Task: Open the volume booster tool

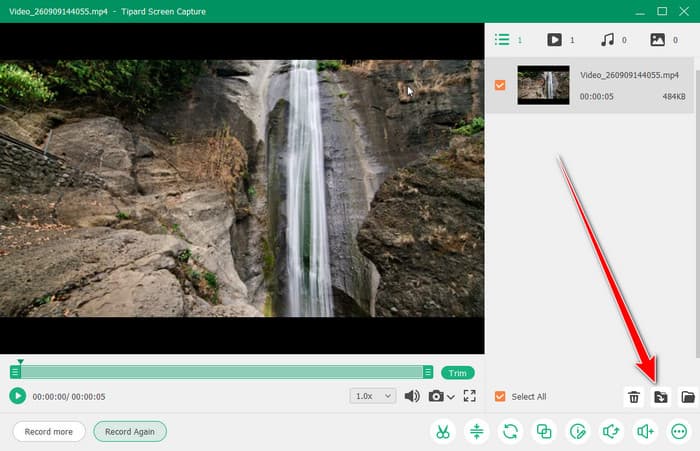Action: [x=645, y=431]
